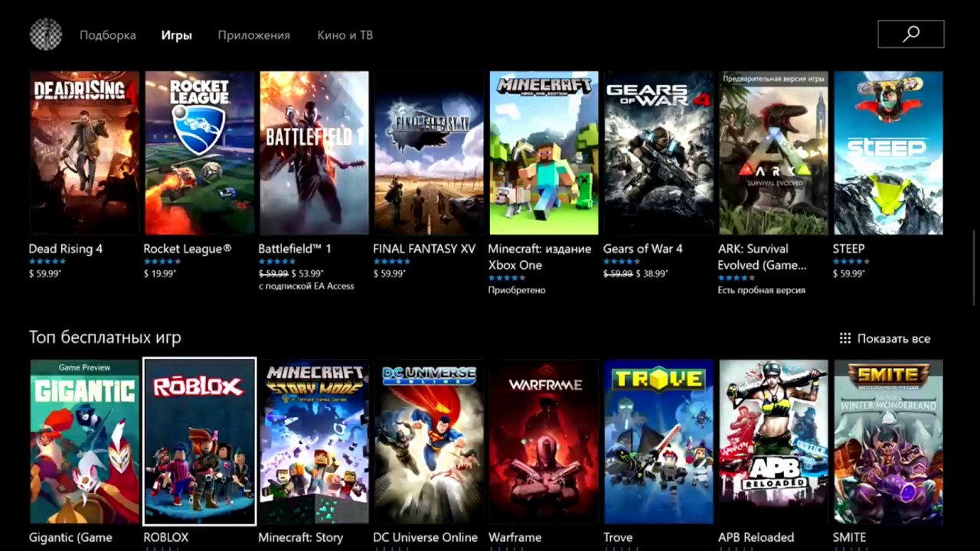Click the $ 38.99 Gears of War price
The width and height of the screenshot is (980, 551).
[652, 274]
